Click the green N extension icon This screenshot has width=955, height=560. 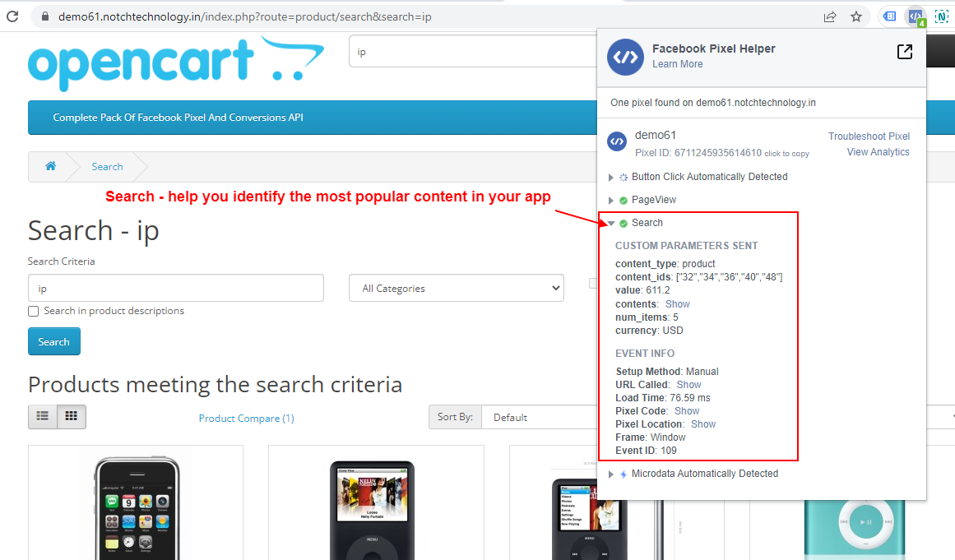click(x=942, y=16)
